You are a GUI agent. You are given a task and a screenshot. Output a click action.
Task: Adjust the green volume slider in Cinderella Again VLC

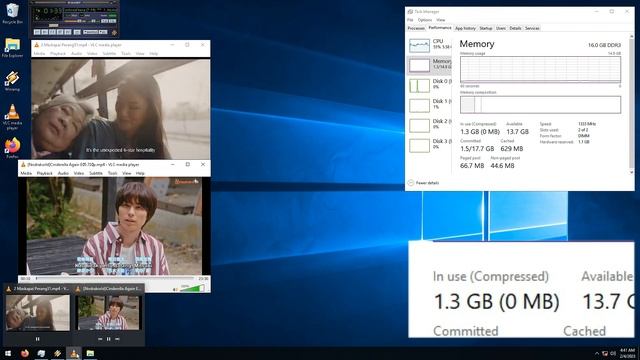coord(192,289)
